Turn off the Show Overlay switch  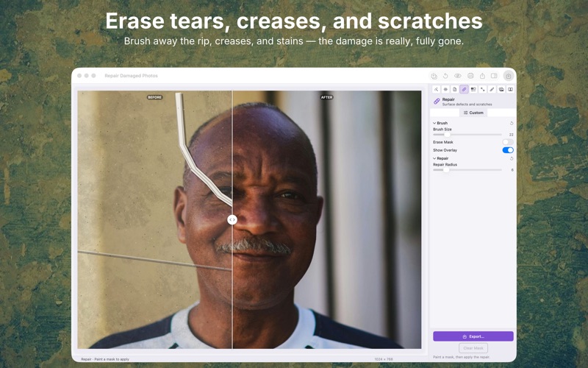(x=508, y=150)
